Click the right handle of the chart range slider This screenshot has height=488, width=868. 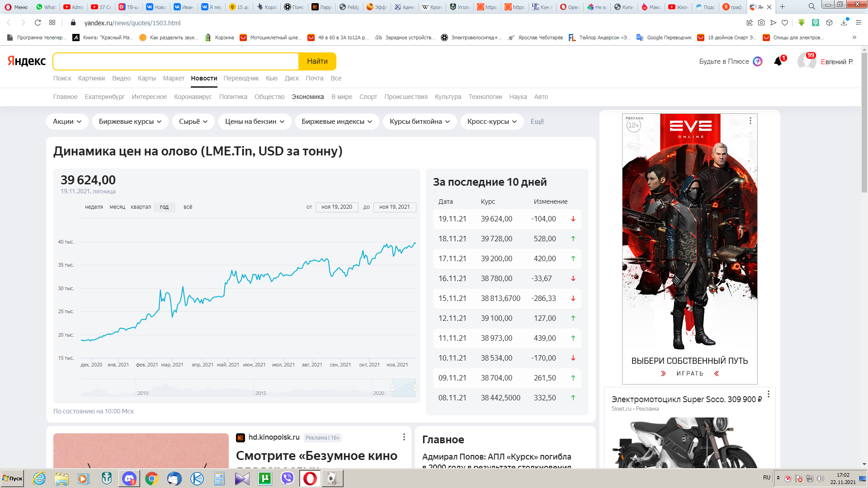(x=415, y=388)
